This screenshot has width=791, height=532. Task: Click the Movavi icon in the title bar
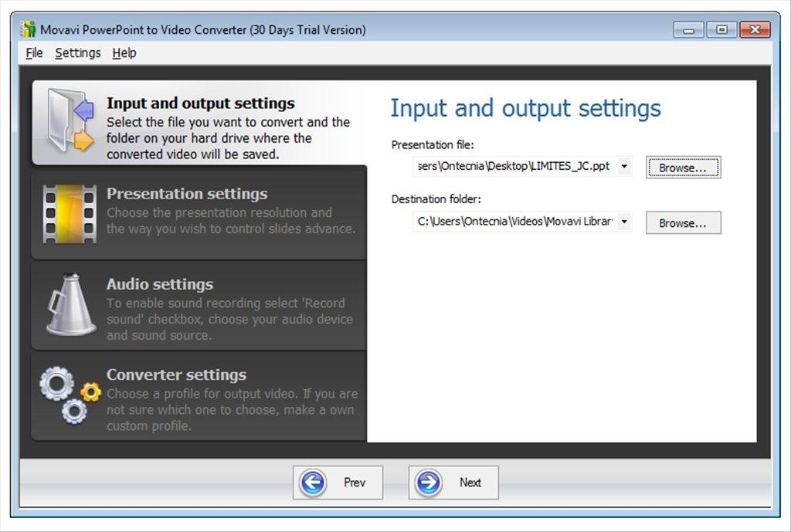pyautogui.click(x=27, y=29)
